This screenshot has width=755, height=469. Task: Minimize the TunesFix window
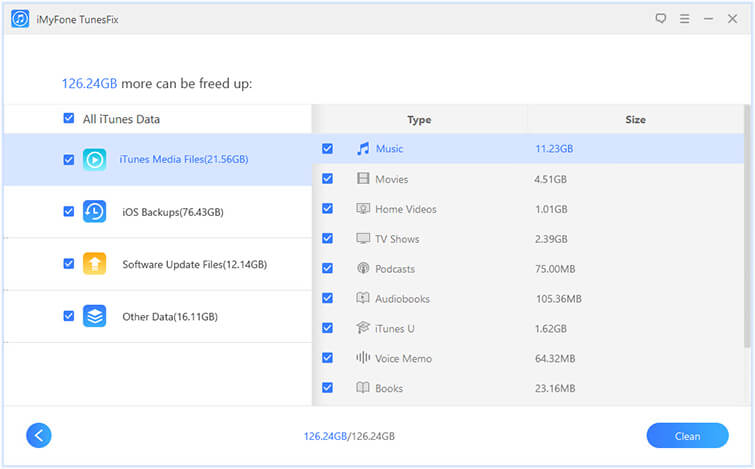[708, 19]
